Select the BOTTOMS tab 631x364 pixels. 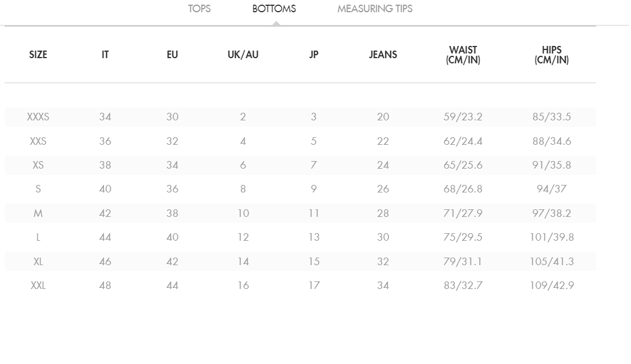[x=274, y=9]
